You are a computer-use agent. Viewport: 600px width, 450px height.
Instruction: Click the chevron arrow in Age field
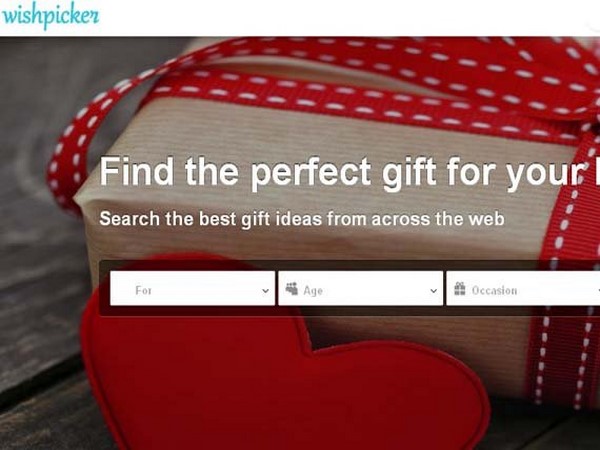point(434,291)
